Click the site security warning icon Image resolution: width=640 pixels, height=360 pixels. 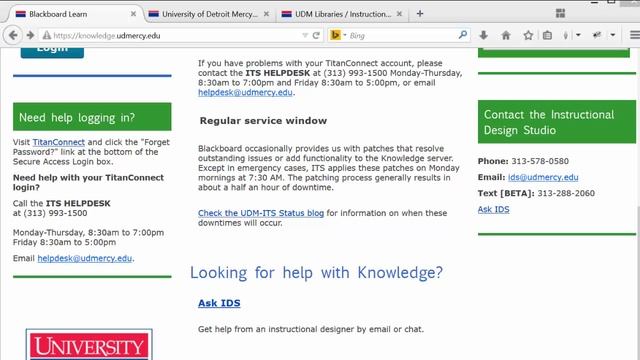(47, 36)
